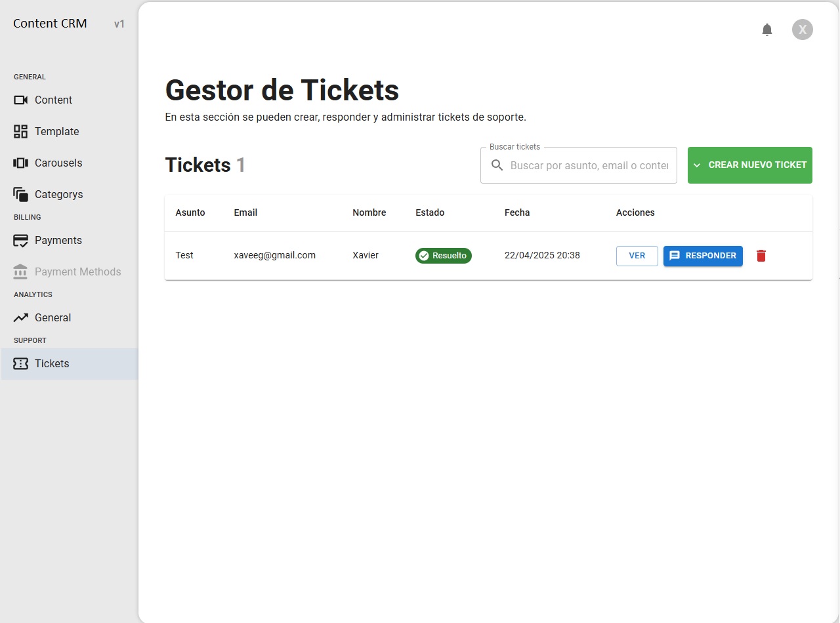The image size is (840, 623).
Task: Click the Payments card icon
Action: click(x=21, y=241)
